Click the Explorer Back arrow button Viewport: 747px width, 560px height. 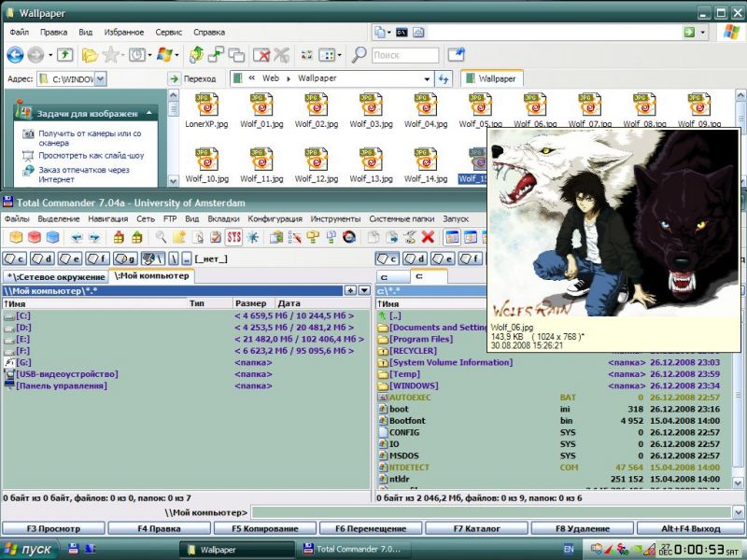(15, 55)
